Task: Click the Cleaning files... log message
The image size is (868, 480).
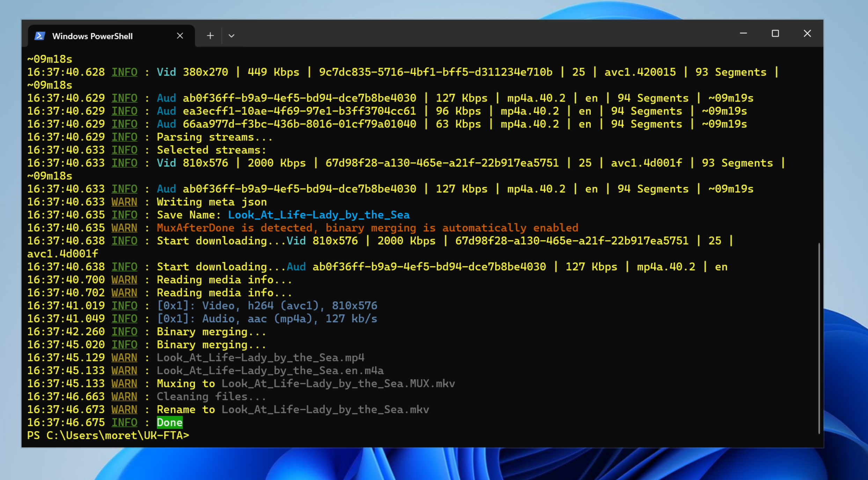Action: pyautogui.click(x=211, y=397)
